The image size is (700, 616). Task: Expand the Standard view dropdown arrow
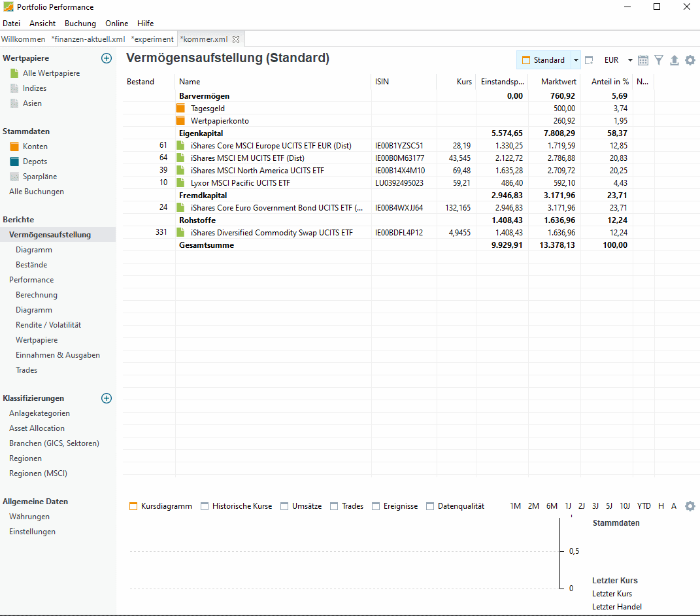coord(576,60)
